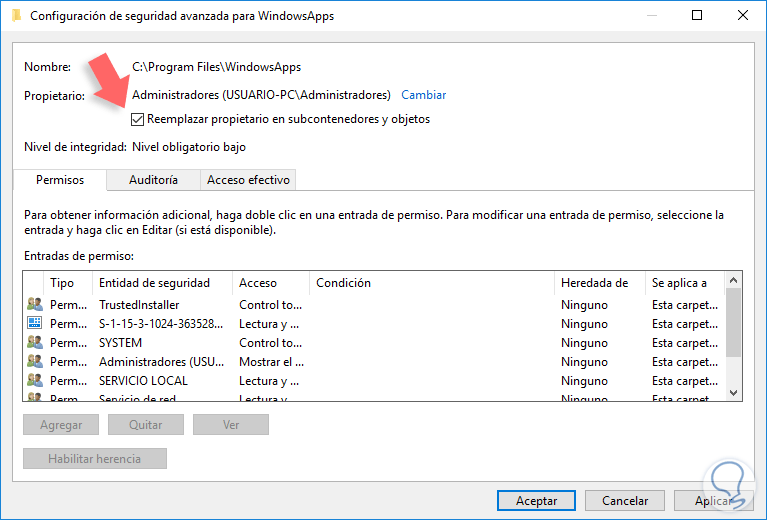Open the Acceso efectivo tab
This screenshot has height=520, width=767.
248,180
